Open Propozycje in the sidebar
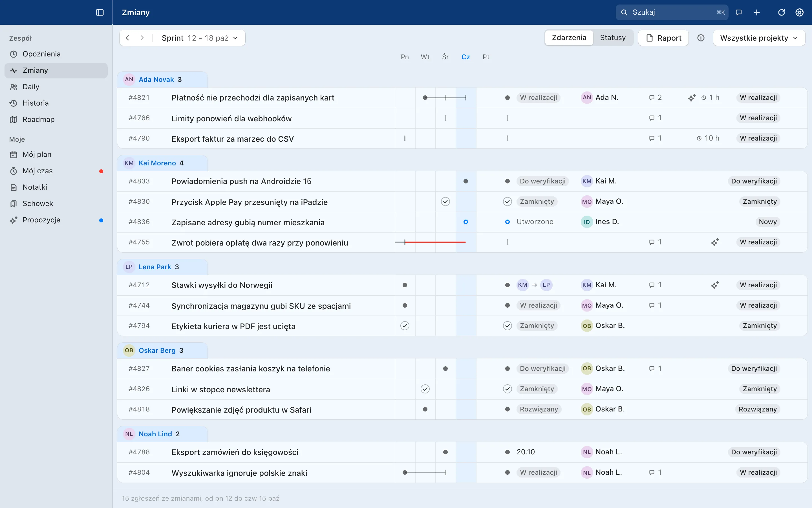This screenshot has width=812, height=508. [56, 220]
